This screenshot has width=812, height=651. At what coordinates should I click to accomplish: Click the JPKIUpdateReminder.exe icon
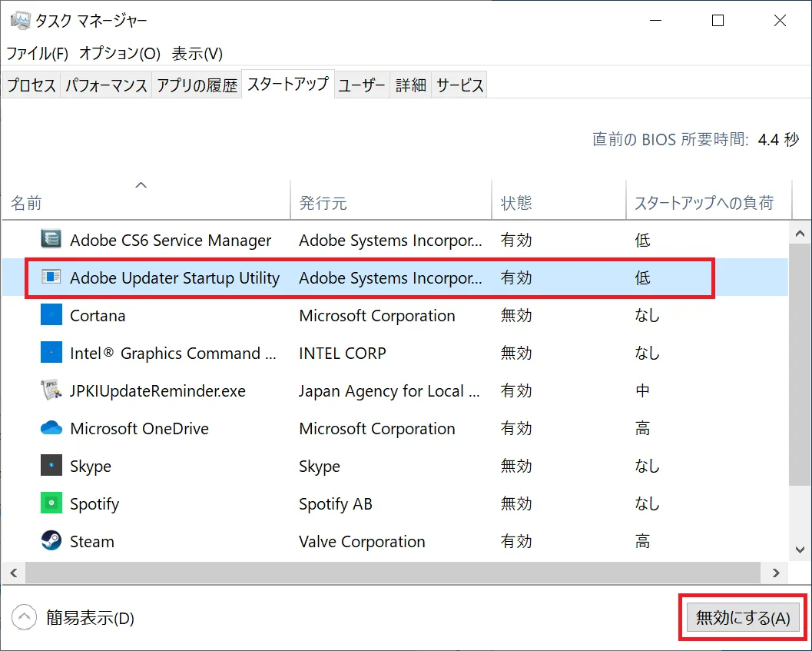click(x=51, y=390)
